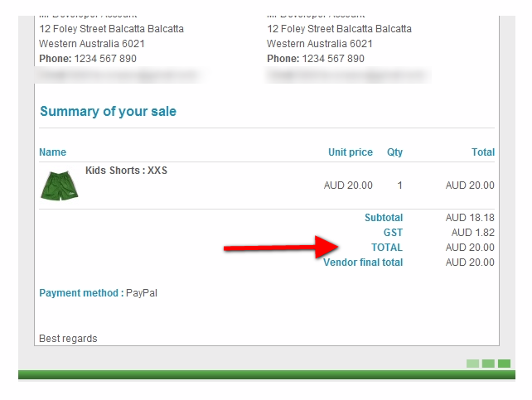Click the Qty column header
532x400 pixels.
coord(394,152)
